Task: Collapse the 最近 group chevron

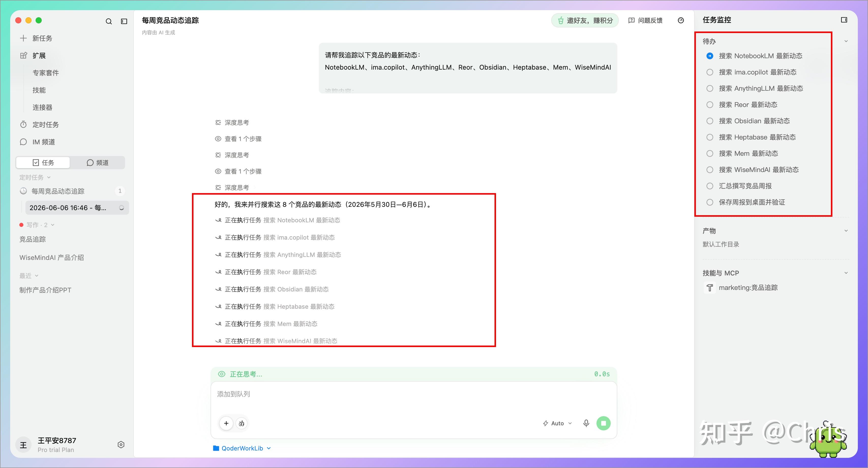Action: pyautogui.click(x=37, y=276)
